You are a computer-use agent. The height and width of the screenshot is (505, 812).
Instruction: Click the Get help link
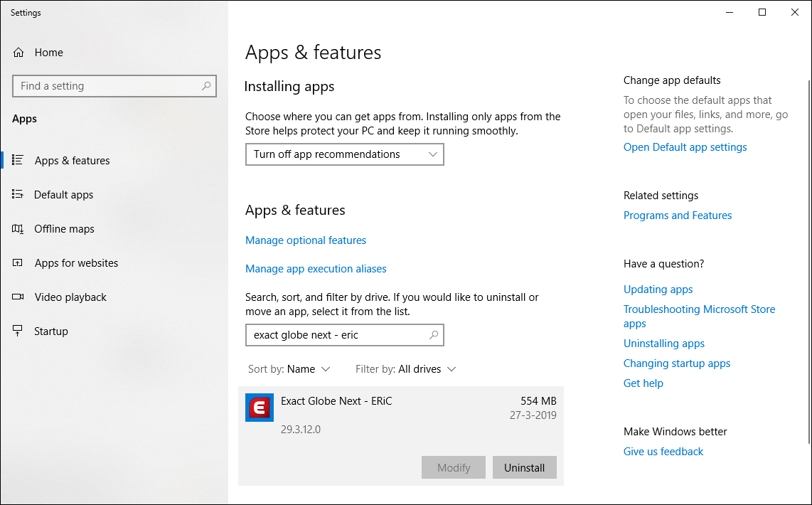pos(643,383)
